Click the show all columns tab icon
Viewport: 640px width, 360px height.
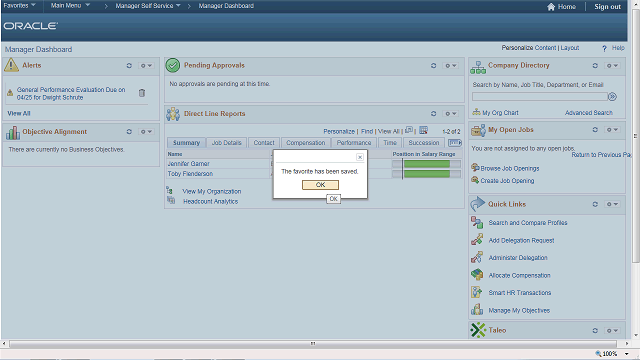click(455, 142)
